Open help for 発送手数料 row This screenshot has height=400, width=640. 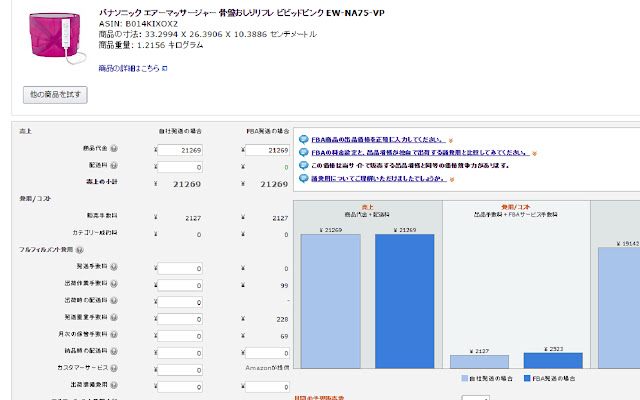(x=114, y=268)
